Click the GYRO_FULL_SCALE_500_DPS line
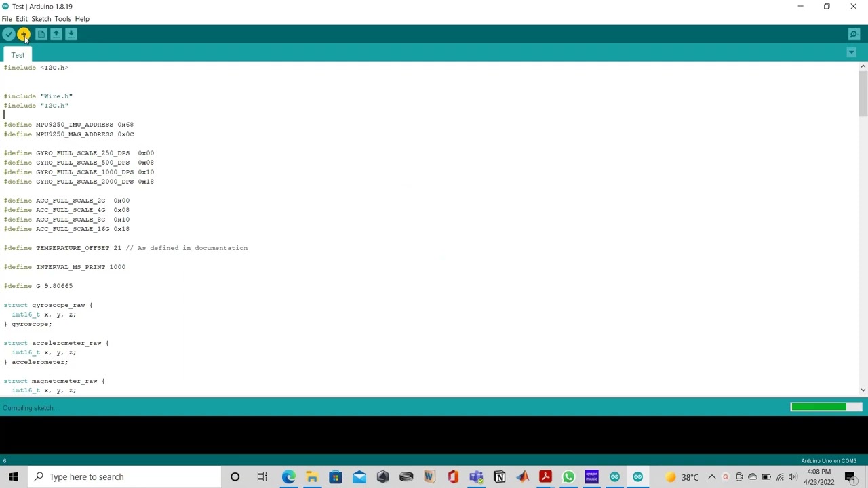This screenshot has width=868, height=488. [x=79, y=163]
